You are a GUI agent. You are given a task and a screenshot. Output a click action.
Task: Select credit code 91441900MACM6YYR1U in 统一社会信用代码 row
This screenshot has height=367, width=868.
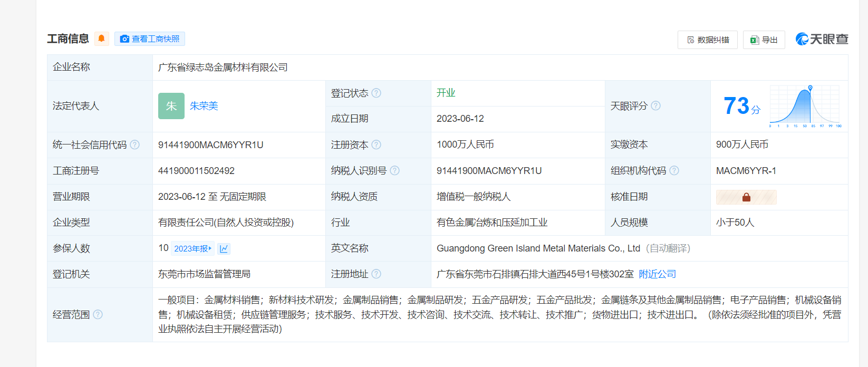(x=211, y=145)
